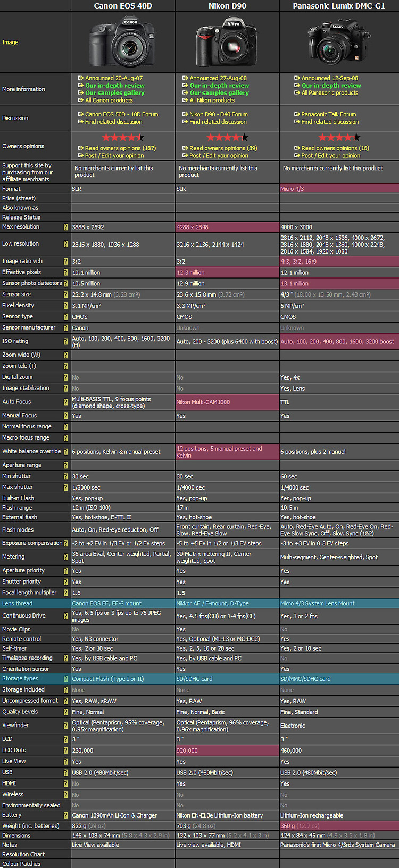The image size is (399, 868).
Task: Visit the Canon EOS 50D - 10D Forum
Action: point(121,115)
